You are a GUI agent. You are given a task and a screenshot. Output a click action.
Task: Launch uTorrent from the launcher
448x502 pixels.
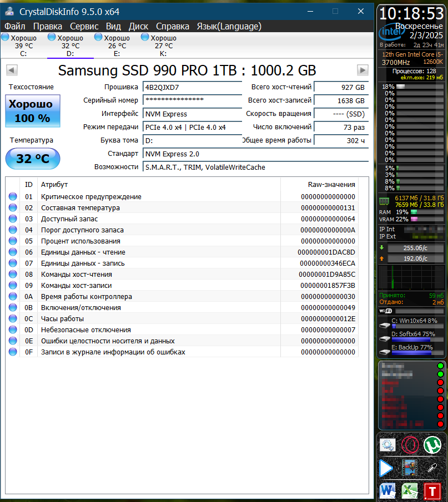[432, 445]
